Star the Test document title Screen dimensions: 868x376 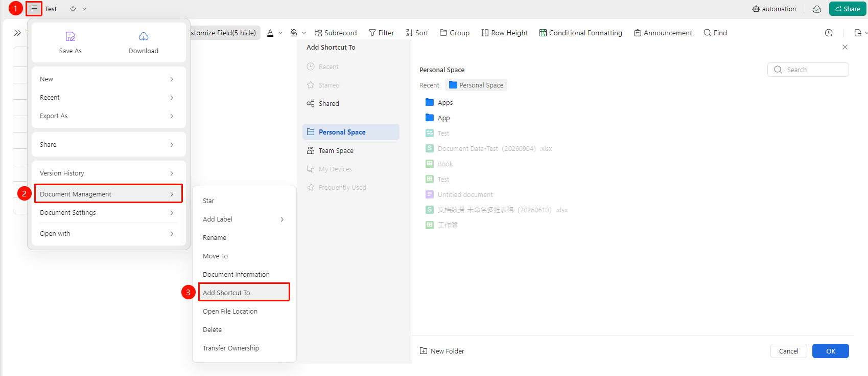[x=73, y=9]
